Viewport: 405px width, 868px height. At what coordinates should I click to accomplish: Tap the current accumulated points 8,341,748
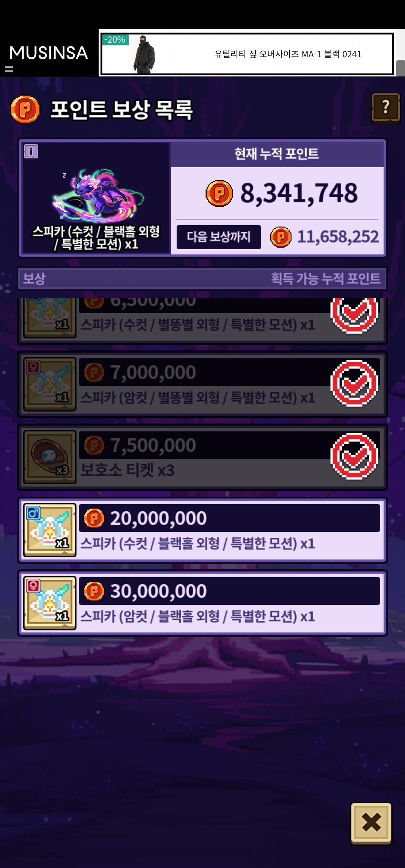[299, 193]
